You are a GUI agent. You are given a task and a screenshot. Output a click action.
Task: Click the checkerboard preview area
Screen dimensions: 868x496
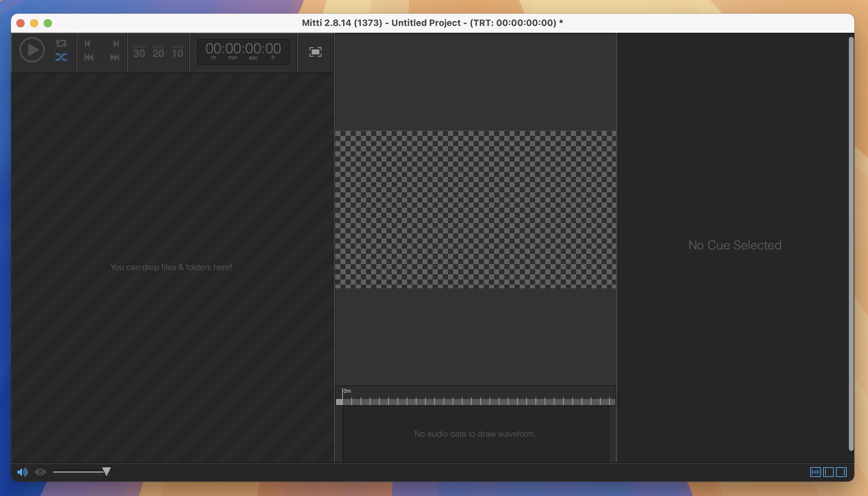point(475,209)
